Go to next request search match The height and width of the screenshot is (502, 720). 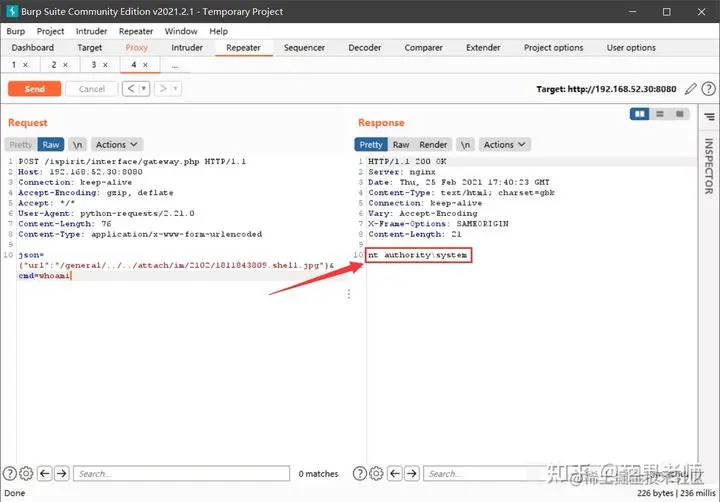pos(62,473)
